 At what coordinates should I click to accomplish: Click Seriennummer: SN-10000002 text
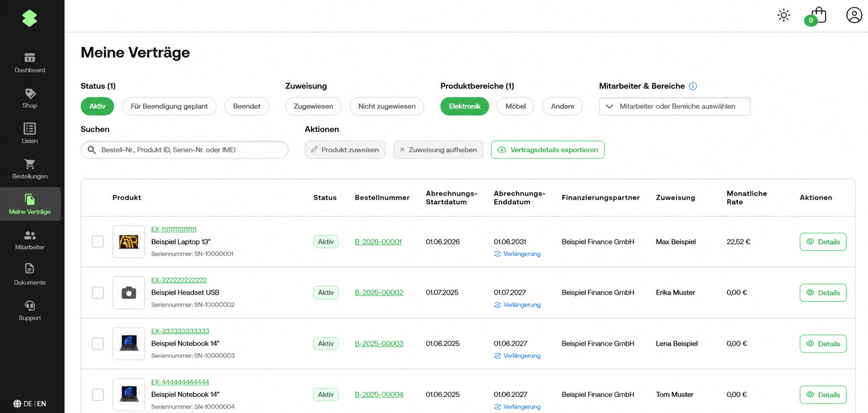pos(193,305)
